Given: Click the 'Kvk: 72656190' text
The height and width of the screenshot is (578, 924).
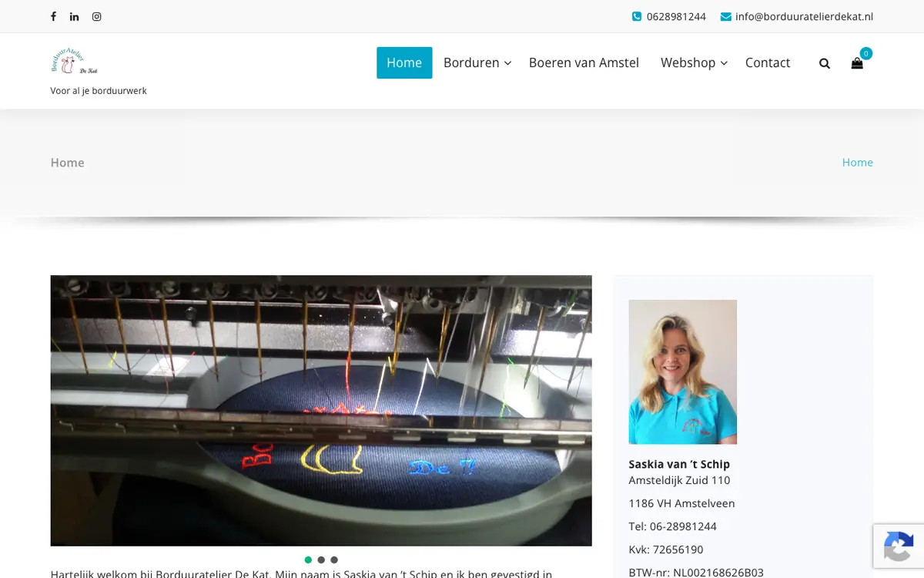Looking at the screenshot, I should click(666, 549).
